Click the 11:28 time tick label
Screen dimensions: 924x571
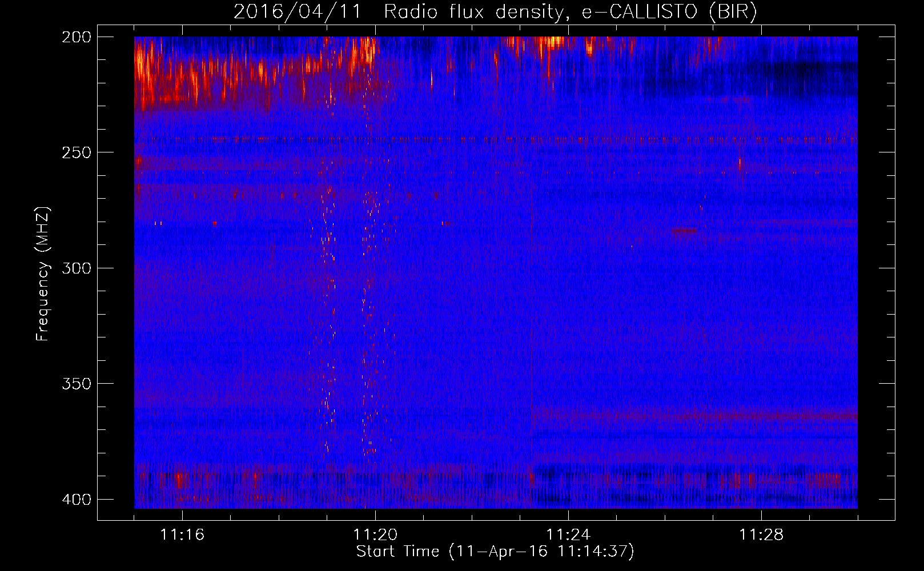point(761,534)
